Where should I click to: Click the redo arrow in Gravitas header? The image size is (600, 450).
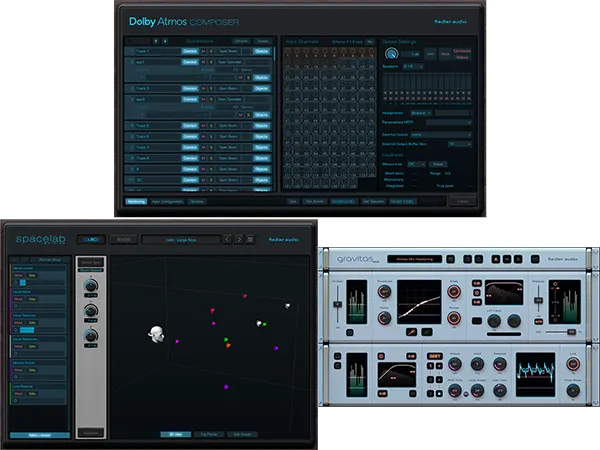pos(479,259)
